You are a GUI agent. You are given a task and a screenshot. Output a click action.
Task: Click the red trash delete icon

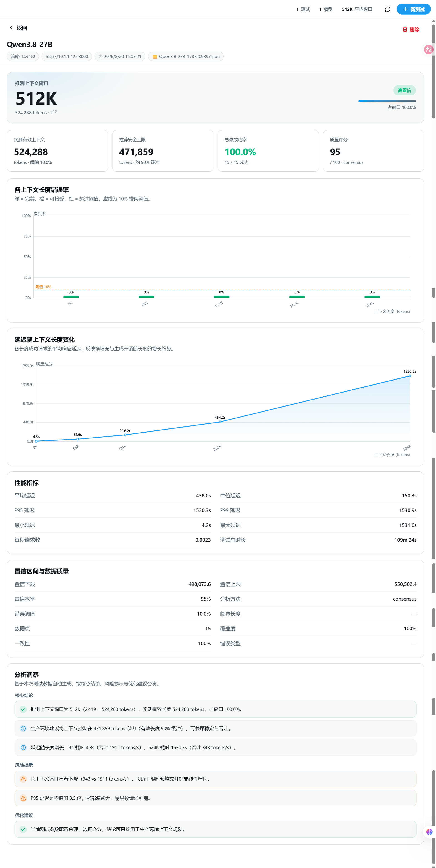[405, 29]
